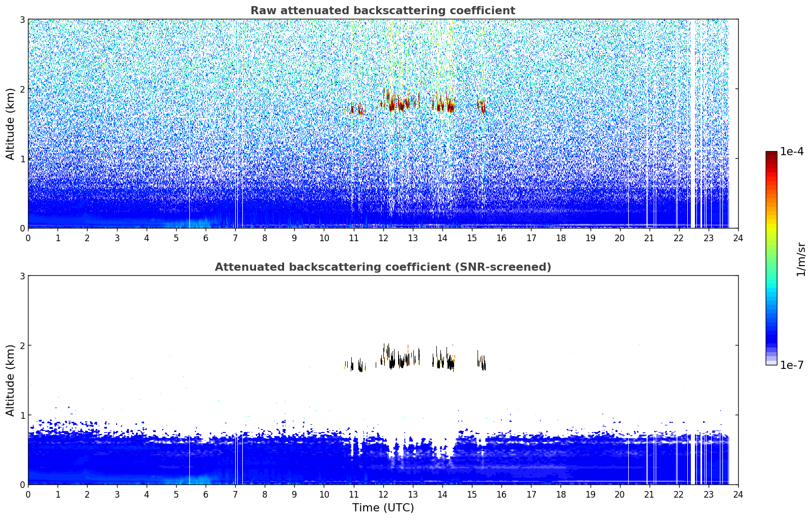Viewport: 812px width, 519px height.
Task: Click the "Attenuated backscattering coefficient (SNR-screened)" title
Action: click(382, 267)
